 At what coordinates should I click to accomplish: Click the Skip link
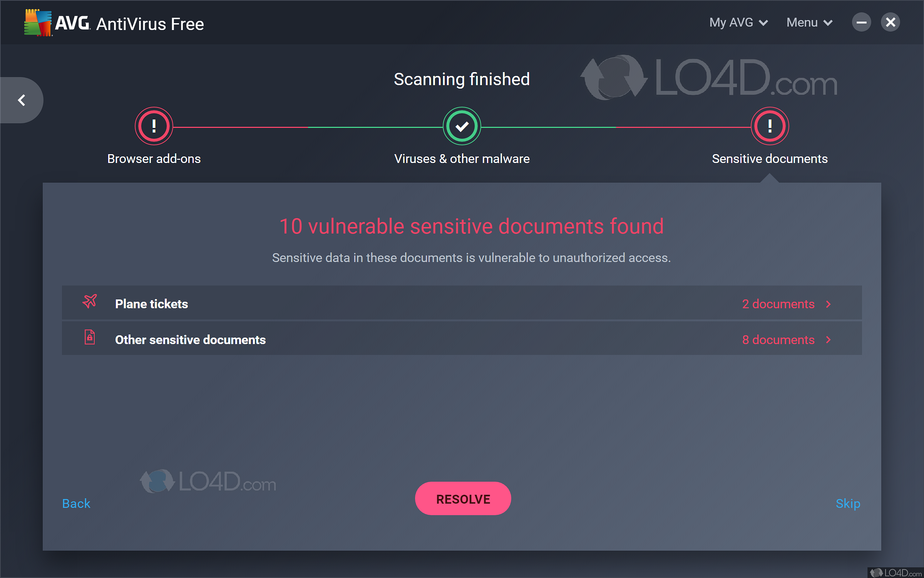pos(848,504)
